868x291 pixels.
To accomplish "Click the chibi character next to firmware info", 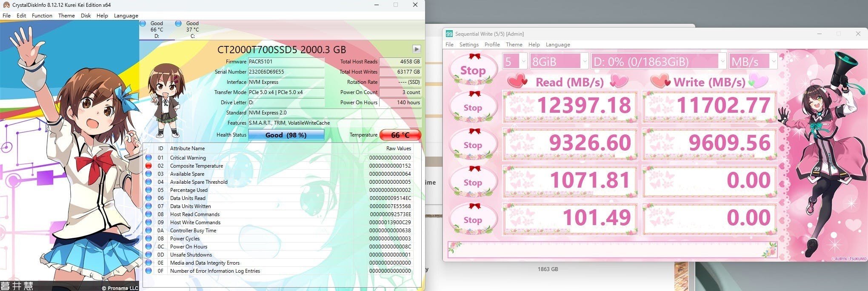I will tap(166, 101).
